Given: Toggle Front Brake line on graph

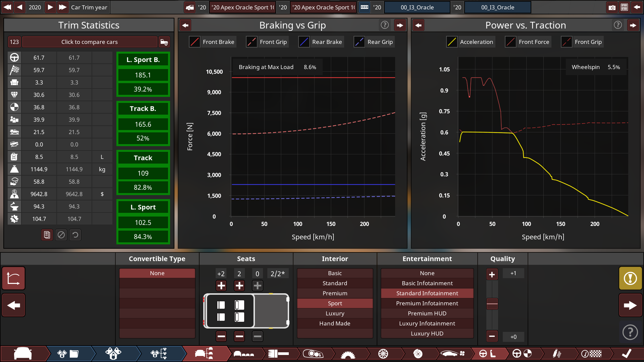Looking at the screenshot, I should click(x=212, y=42).
